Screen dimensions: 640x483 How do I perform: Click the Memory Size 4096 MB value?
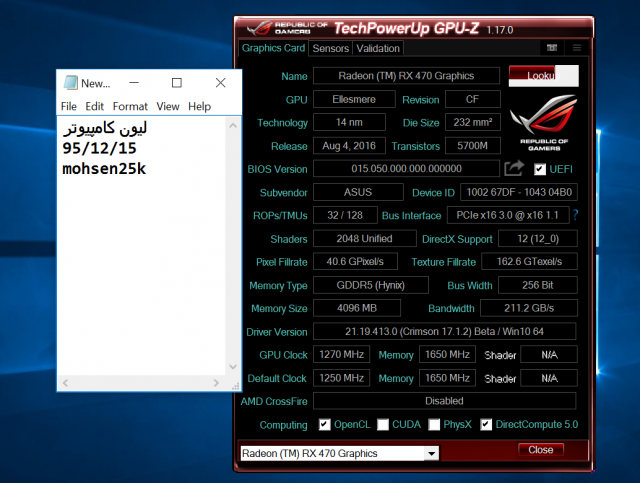click(x=357, y=308)
